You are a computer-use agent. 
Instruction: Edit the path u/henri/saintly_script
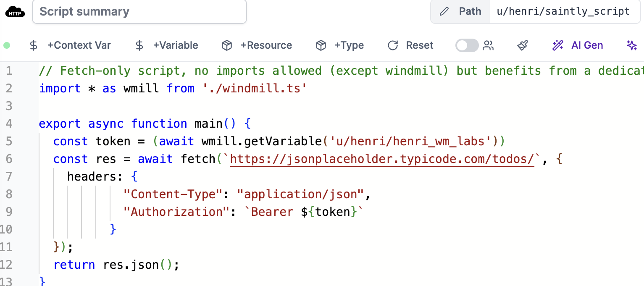(563, 11)
